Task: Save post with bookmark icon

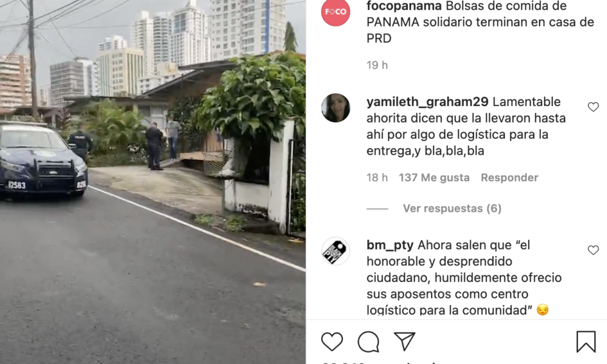Action: point(586,342)
